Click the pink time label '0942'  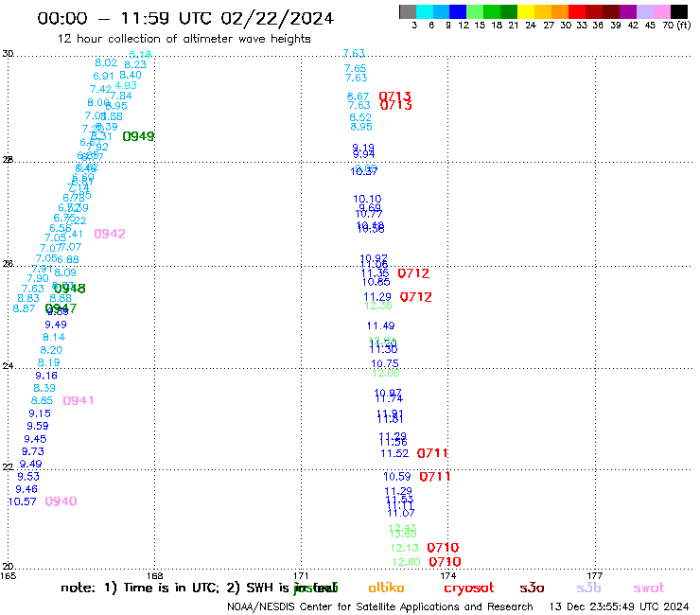[110, 234]
